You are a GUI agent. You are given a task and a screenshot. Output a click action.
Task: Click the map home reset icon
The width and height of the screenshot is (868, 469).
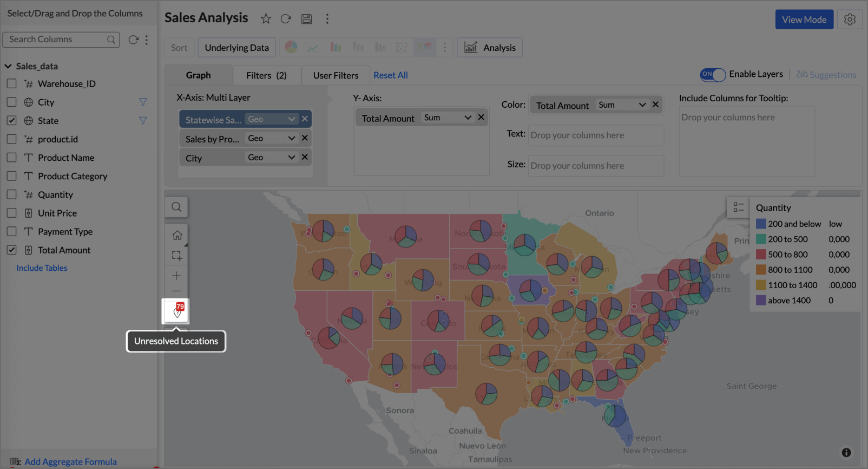177,235
